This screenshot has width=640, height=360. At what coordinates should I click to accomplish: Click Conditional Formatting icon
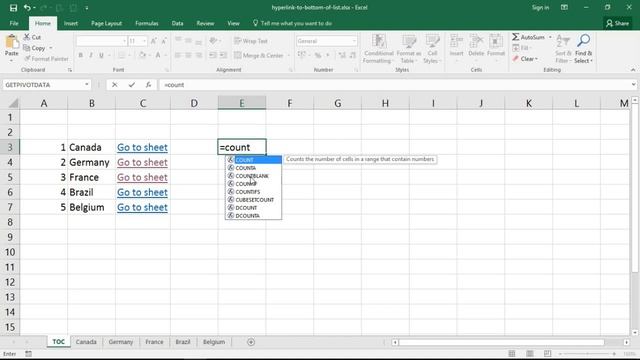[x=379, y=42]
